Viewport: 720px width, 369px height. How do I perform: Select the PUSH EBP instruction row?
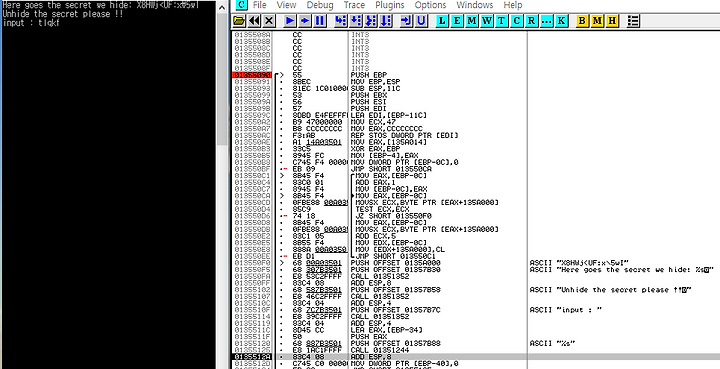pyautogui.click(x=369, y=75)
